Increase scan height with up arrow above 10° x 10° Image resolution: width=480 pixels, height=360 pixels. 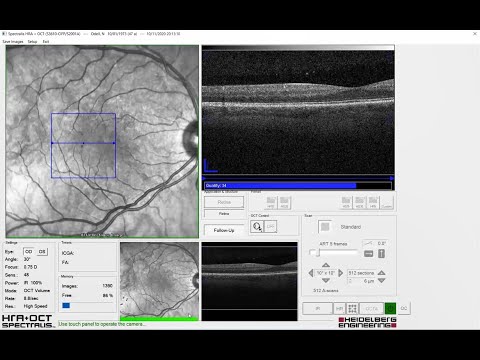tap(326, 265)
